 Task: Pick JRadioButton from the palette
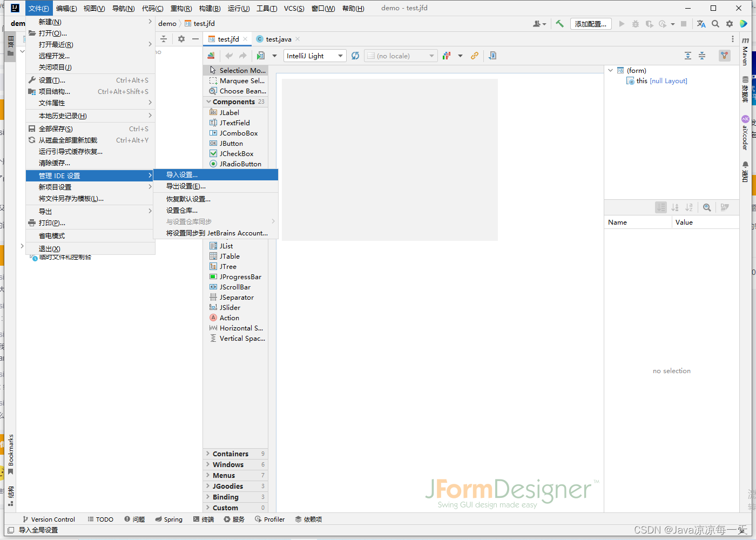[x=236, y=164]
